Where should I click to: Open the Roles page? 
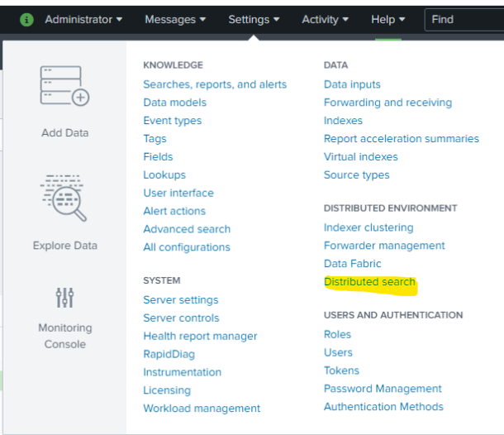coord(337,334)
